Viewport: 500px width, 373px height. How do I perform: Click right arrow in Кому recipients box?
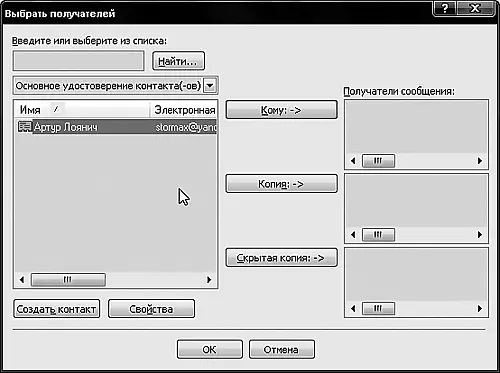480,161
